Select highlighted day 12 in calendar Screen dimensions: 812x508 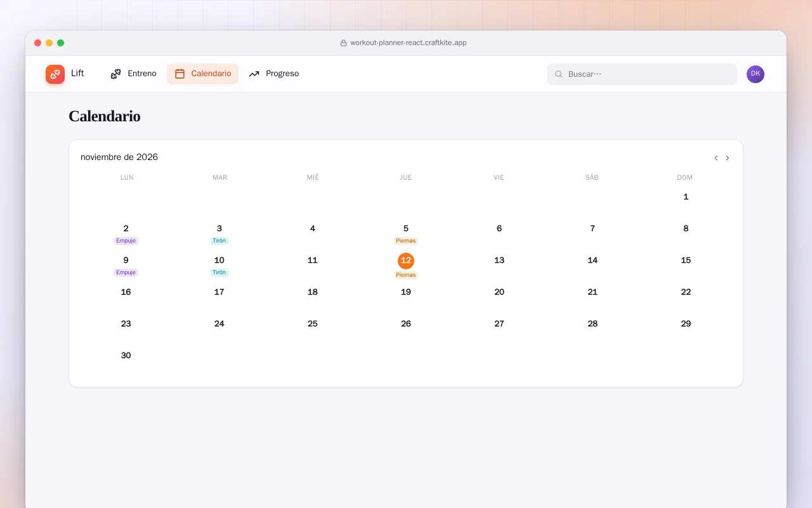(x=406, y=260)
